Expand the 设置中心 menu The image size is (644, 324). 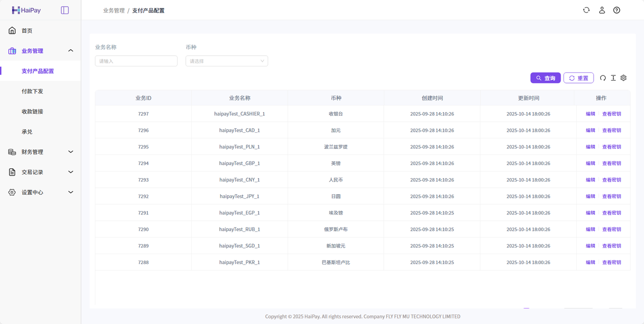[40, 192]
